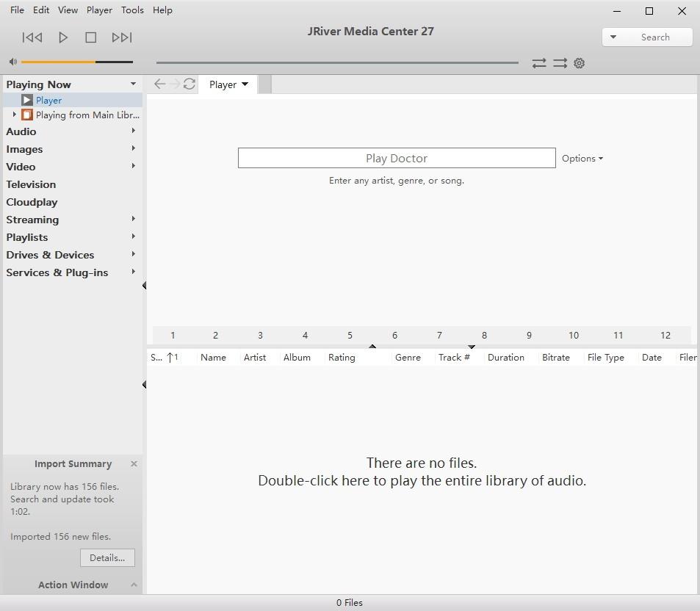The height and width of the screenshot is (611, 700).
Task: Open the Options dropdown beside Play Doctor
Action: [x=582, y=159]
